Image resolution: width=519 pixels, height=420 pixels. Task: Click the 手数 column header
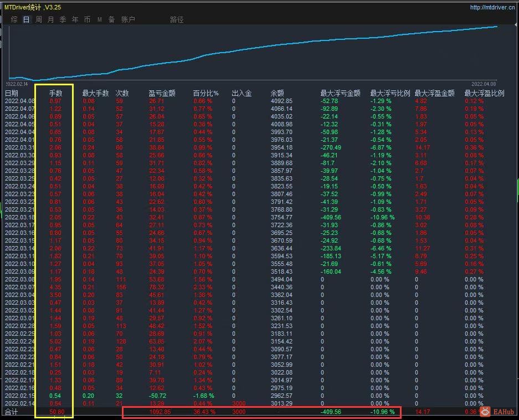[x=55, y=93]
